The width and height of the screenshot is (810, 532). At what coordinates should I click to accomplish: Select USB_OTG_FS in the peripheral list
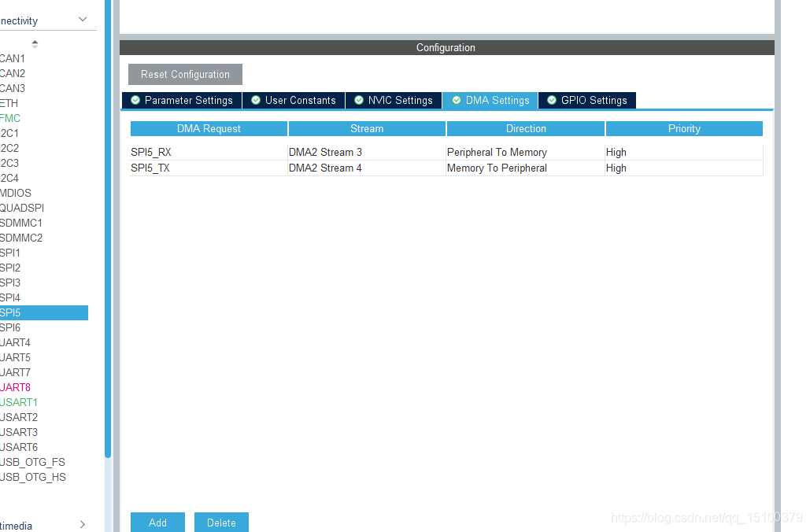pos(32,463)
